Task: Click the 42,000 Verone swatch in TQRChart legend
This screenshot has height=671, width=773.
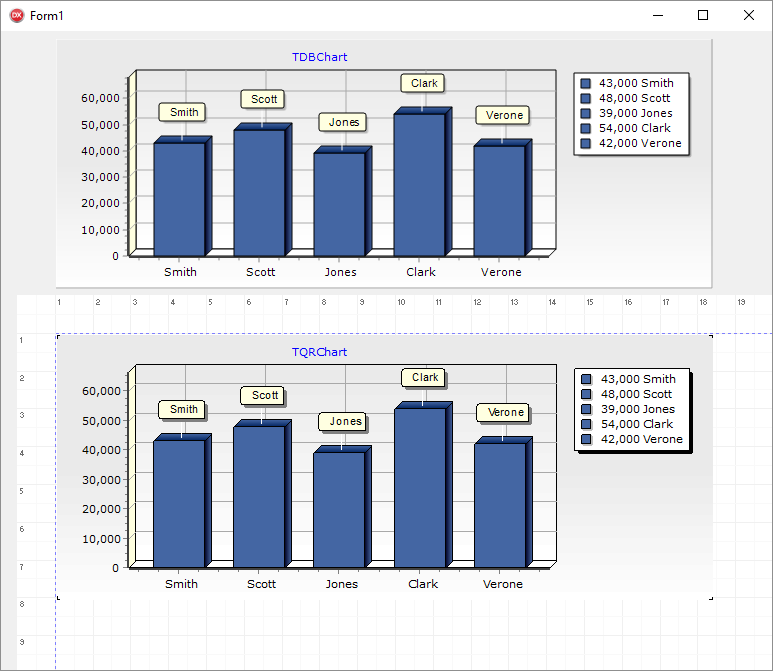Action: click(586, 439)
